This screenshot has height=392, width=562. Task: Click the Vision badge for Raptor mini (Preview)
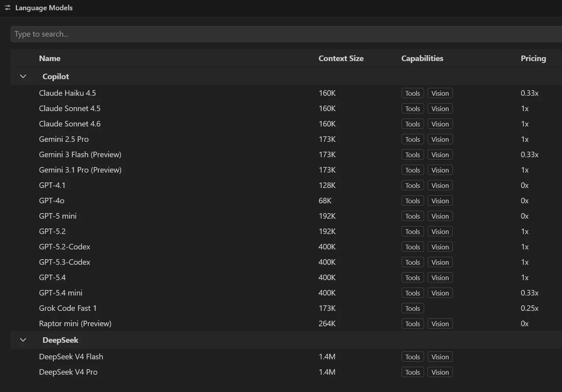pos(440,324)
